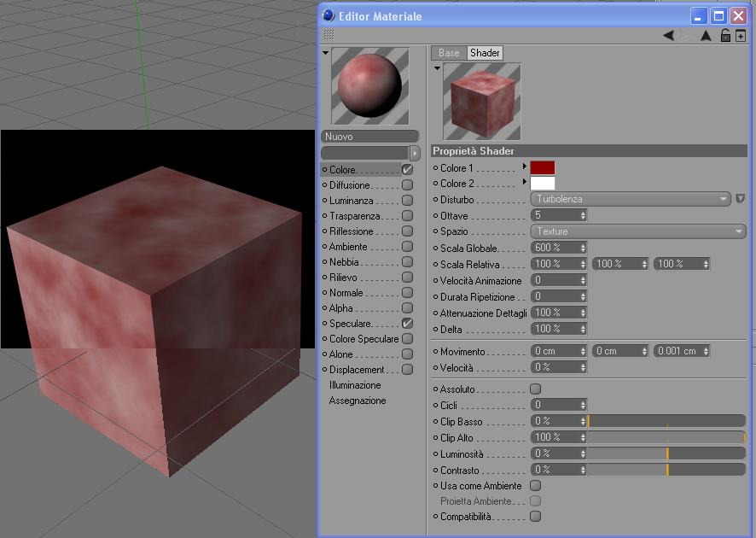This screenshot has height=538, width=756.
Task: Check the Usa come Ambiente checkbox
Action: tap(535, 485)
